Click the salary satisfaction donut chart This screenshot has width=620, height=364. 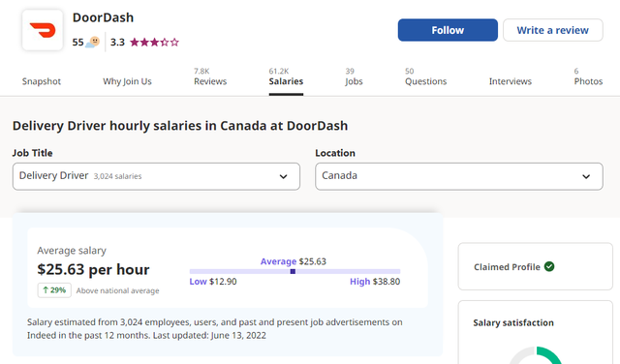coord(536,355)
